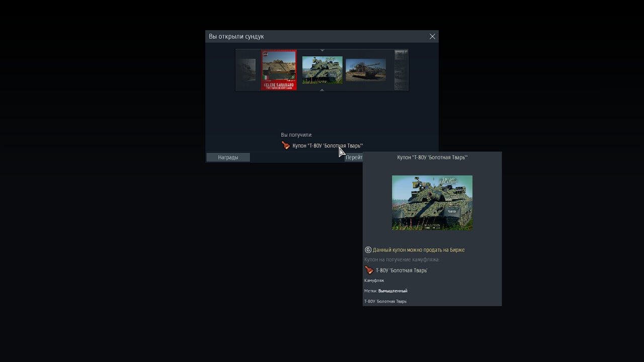Viewport: 644px width, 362px height.
Task: Click the coupon icon next to received item
Action: [286, 145]
